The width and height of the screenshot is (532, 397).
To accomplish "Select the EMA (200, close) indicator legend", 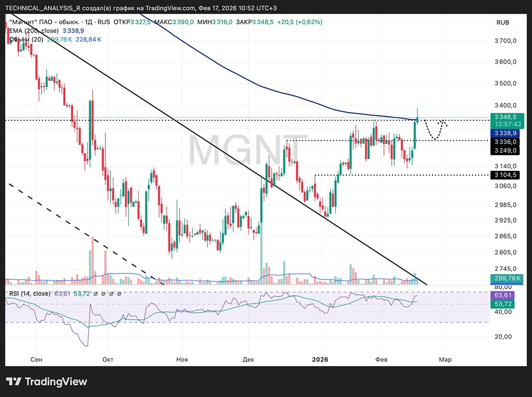I will click(x=34, y=30).
